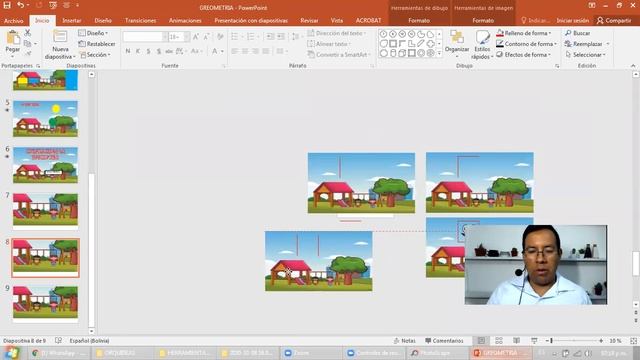Open the Archivo menu
640x360 pixels.
click(13, 20)
